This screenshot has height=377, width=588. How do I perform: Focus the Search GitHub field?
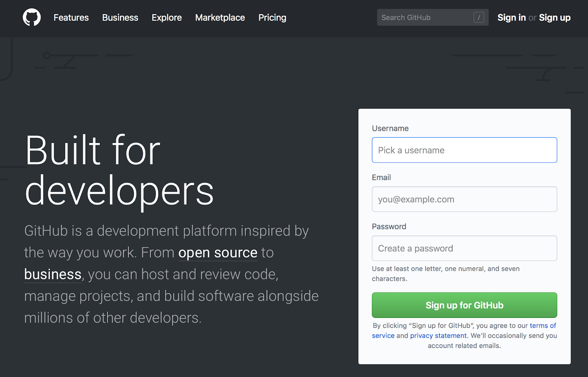click(x=433, y=17)
